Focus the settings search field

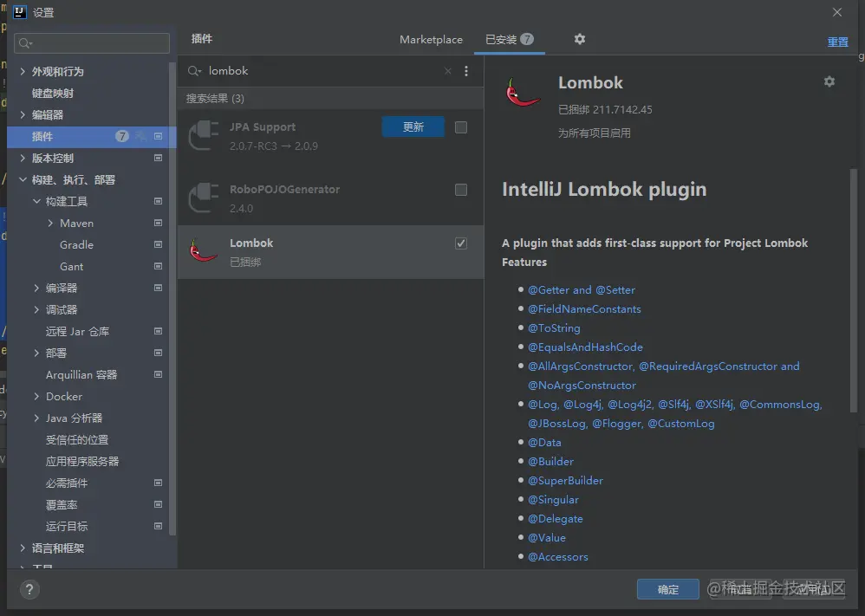pos(92,43)
